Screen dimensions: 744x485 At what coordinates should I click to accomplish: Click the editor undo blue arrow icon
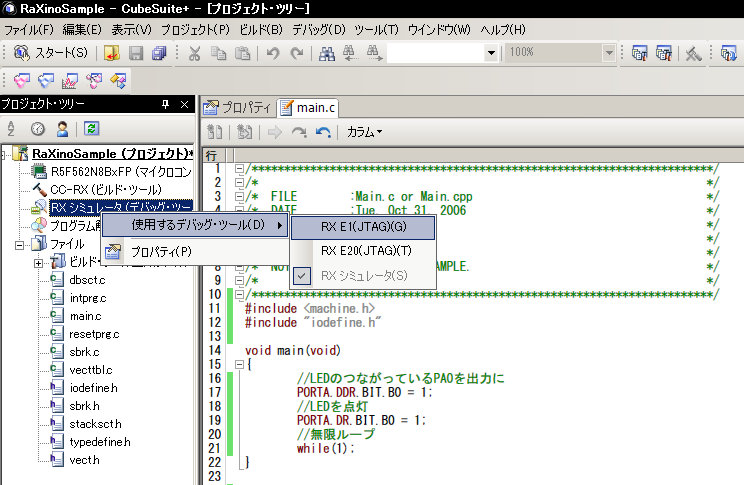[x=323, y=132]
